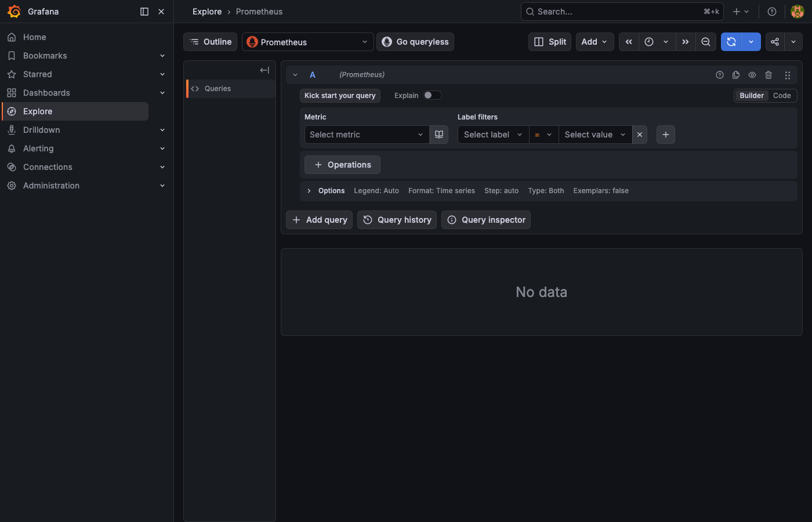Zoom out the time range with magnifier icon
This screenshot has width=812, height=522.
(706, 41)
